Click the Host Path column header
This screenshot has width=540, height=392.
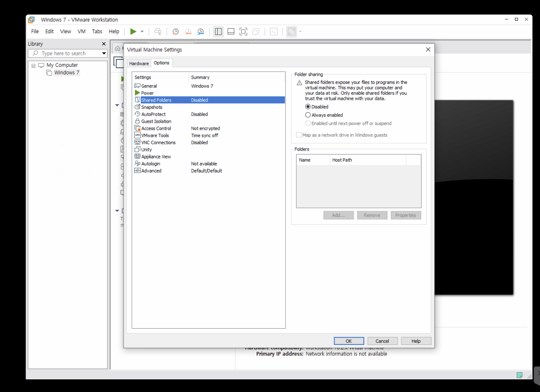coord(368,160)
